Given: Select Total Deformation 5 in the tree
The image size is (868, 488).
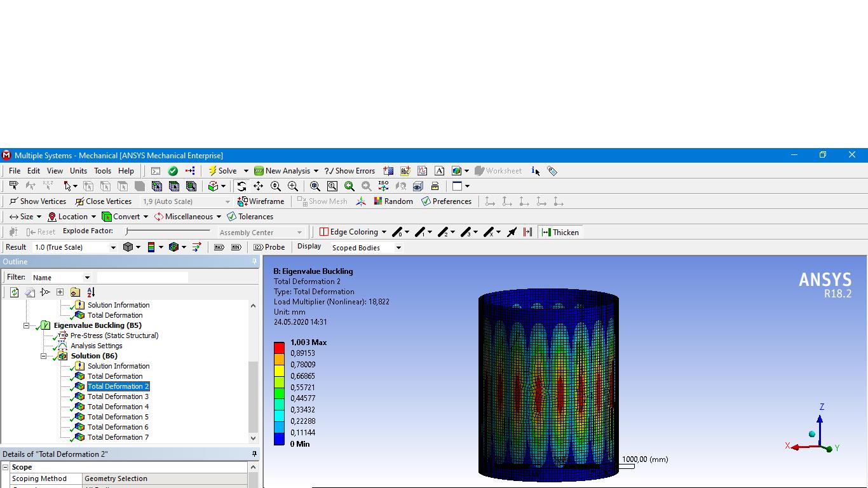Looking at the screenshot, I should [x=118, y=417].
